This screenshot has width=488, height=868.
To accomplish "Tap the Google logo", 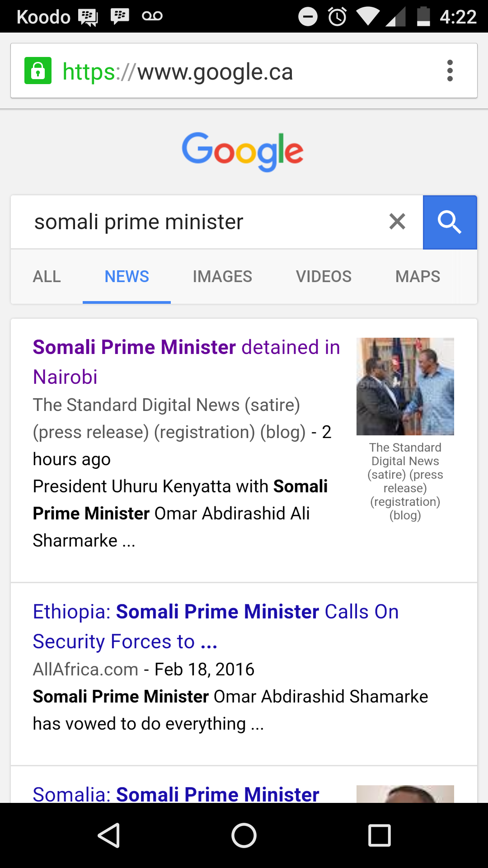I will [243, 151].
